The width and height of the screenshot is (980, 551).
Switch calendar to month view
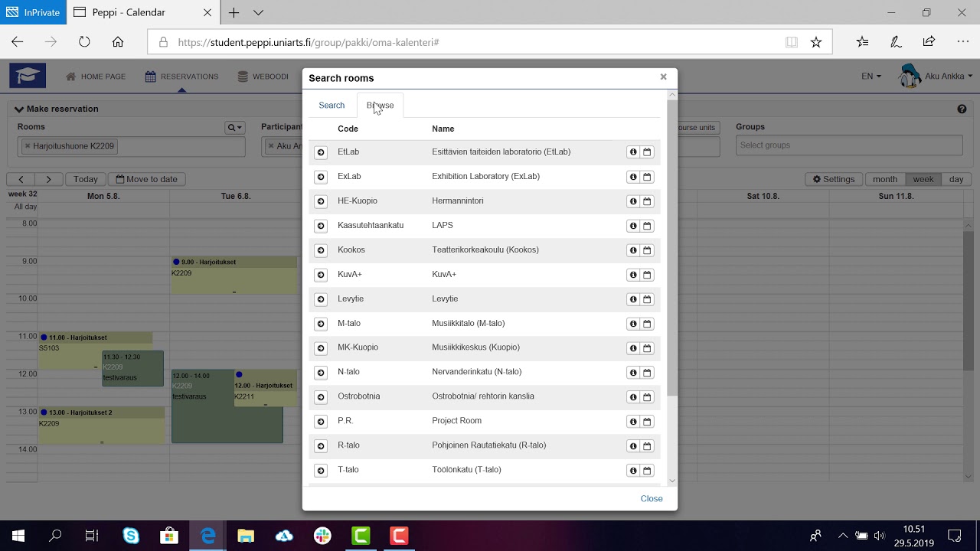(884, 179)
